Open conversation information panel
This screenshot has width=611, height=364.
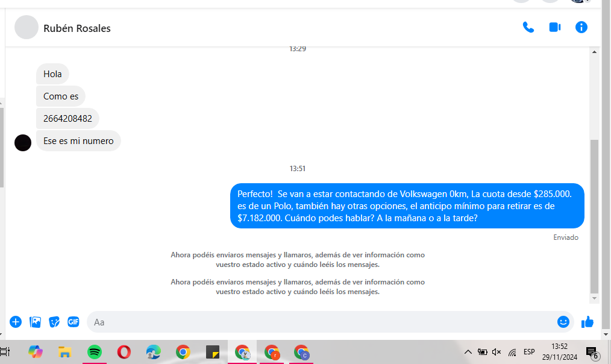[x=581, y=27]
